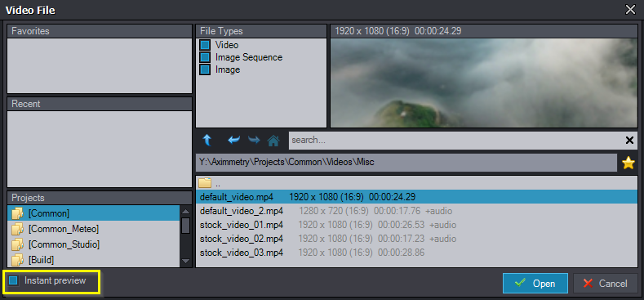Click the Projects list scrollbar thumb
The width and height of the screenshot is (644, 300).
pyautogui.click(x=185, y=226)
